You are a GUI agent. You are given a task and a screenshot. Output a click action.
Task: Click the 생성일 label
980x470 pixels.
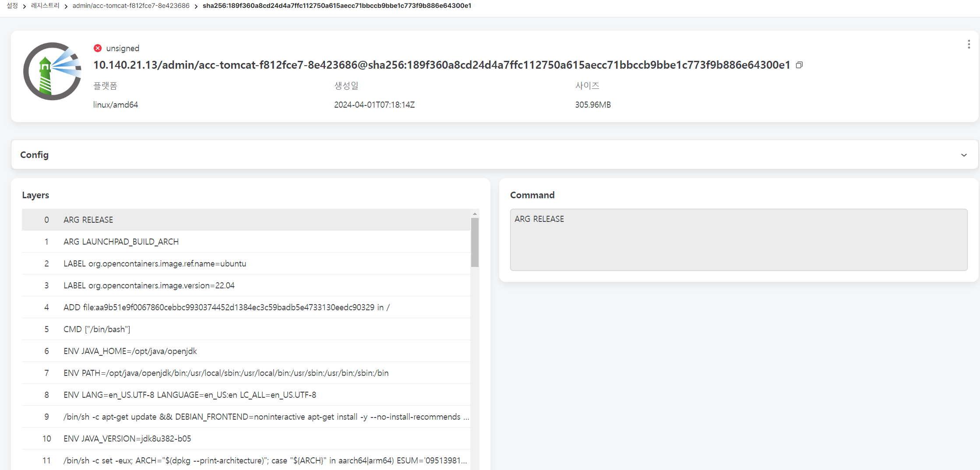(346, 86)
